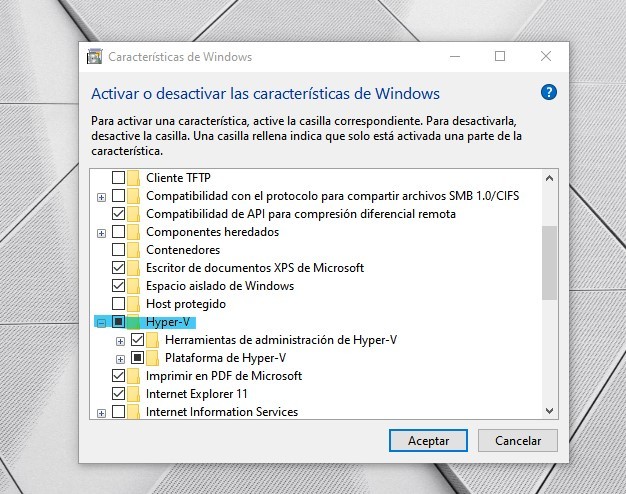Click the folder icon beside Plataforma de Hyper-V
Viewport: 626px width, 494px height.
(153, 358)
